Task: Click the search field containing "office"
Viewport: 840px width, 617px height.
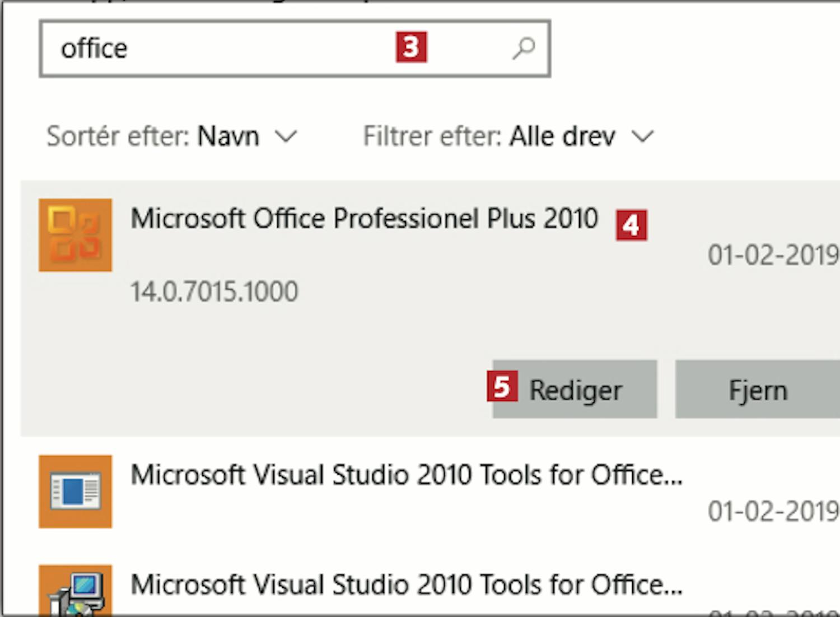Action: pyautogui.click(x=295, y=48)
